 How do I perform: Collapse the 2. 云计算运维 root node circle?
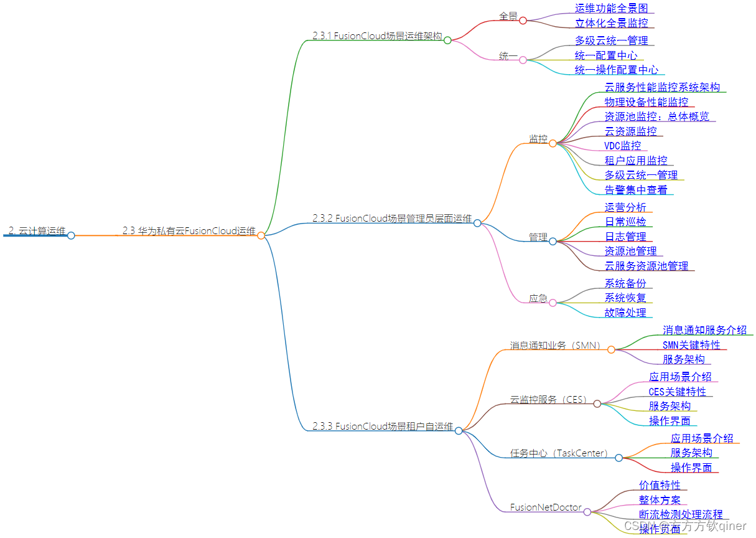71,235
